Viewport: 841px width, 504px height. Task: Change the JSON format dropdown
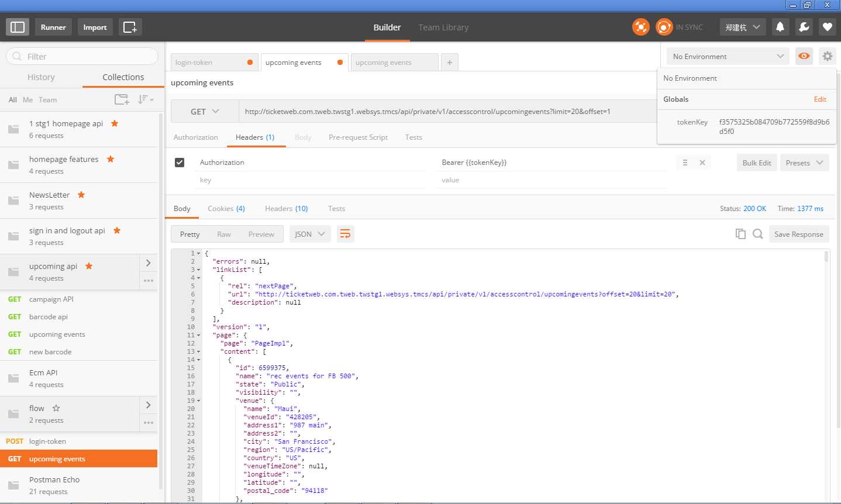310,234
